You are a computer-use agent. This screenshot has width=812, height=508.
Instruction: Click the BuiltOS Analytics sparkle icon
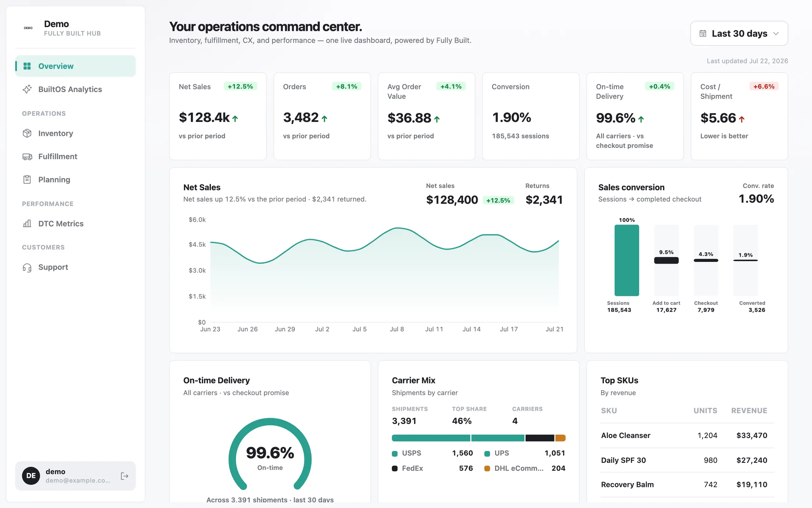(x=27, y=89)
